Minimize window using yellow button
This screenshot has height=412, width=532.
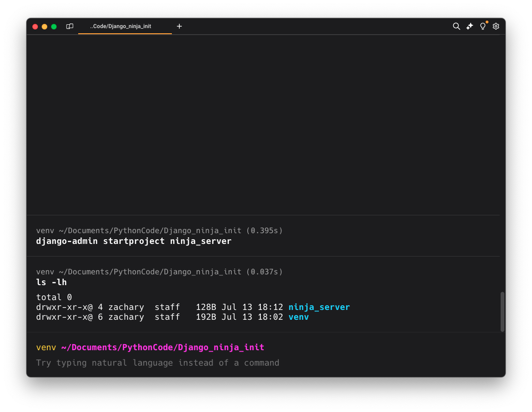44,27
